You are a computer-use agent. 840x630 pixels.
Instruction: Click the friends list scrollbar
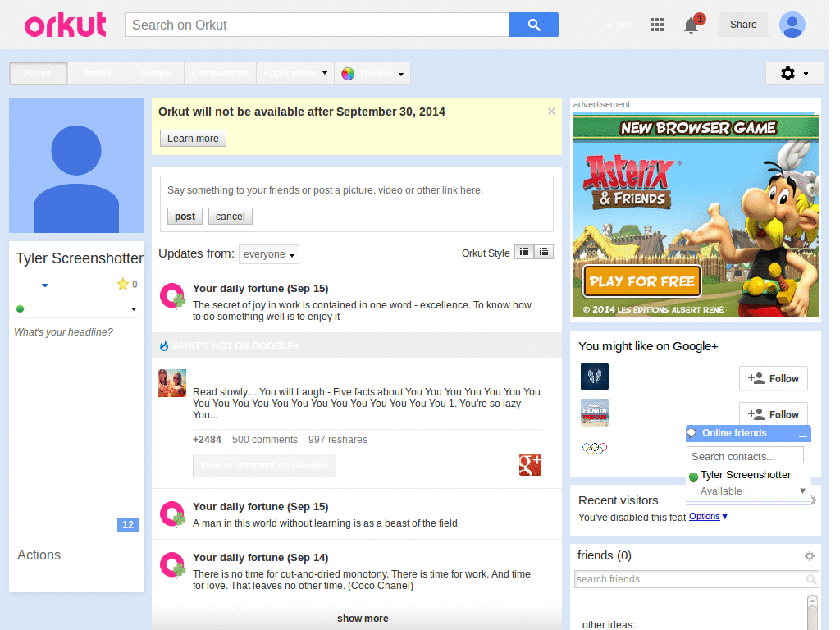[x=812, y=612]
